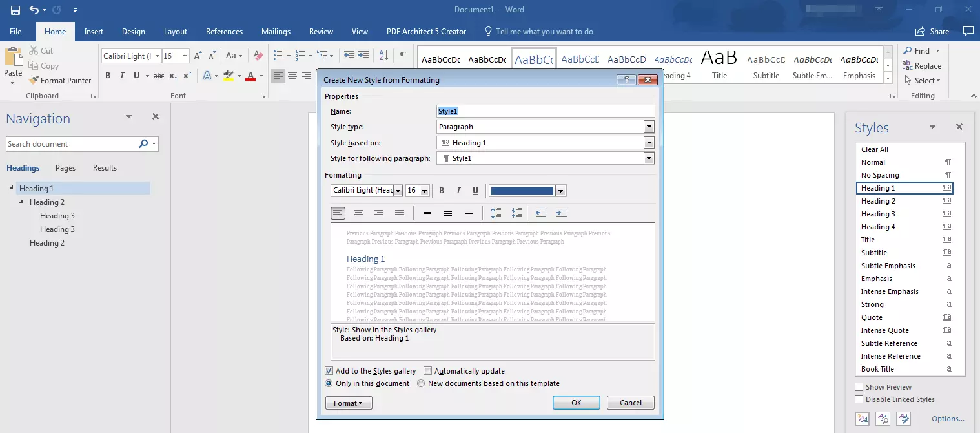Select double line spacing in style dialog

469,213
